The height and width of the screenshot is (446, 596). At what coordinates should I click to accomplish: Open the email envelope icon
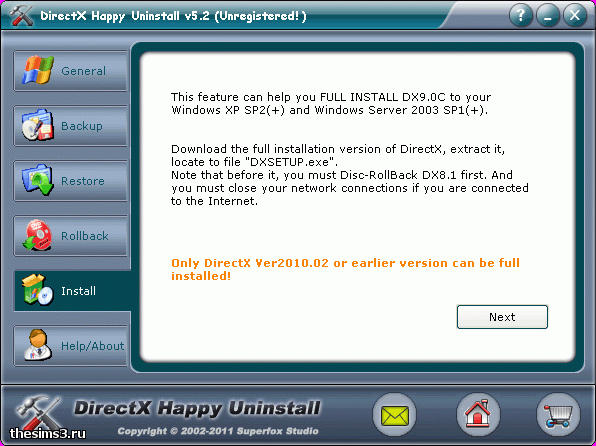click(x=395, y=414)
